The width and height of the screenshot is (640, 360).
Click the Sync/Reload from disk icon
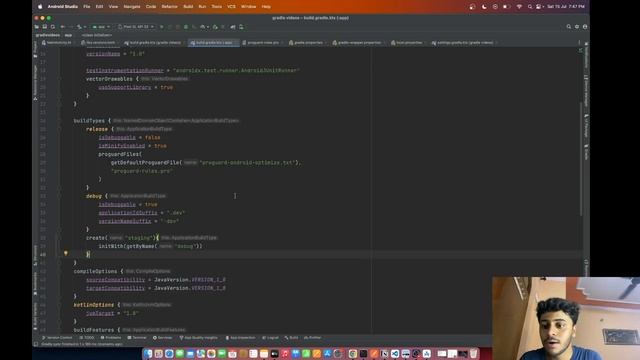(x=53, y=27)
